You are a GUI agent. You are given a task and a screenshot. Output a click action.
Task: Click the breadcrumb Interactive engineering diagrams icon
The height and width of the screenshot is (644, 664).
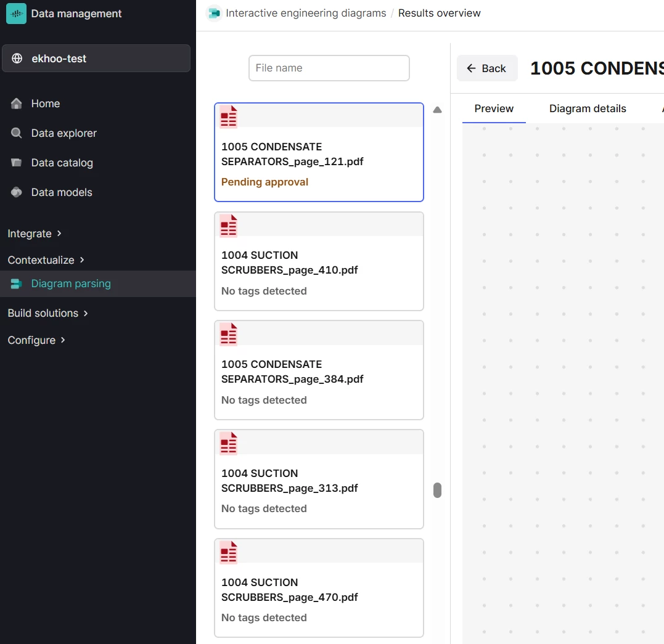click(x=215, y=14)
